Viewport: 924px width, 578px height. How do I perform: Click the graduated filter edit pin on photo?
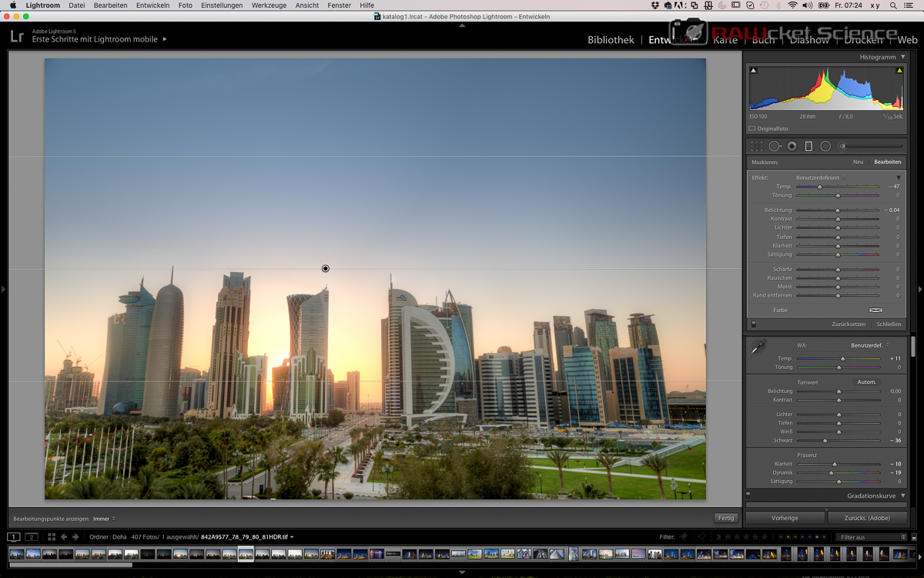(x=326, y=268)
